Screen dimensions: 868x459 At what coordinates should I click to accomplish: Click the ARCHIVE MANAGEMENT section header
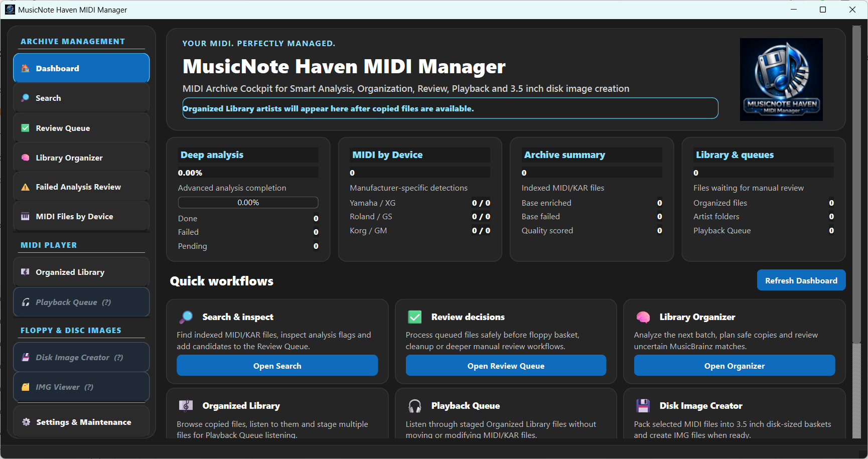click(73, 42)
